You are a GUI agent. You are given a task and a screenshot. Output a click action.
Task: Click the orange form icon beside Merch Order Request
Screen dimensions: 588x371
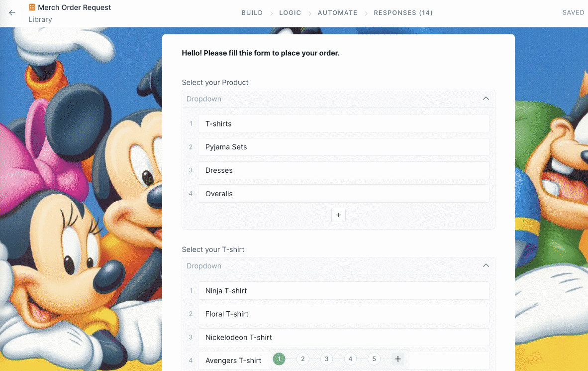32,7
